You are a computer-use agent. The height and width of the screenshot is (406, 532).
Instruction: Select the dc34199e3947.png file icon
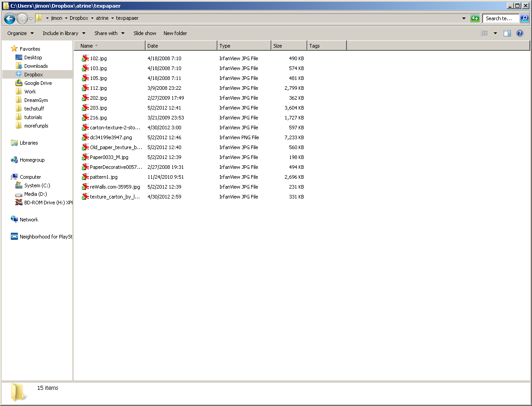[x=85, y=137]
